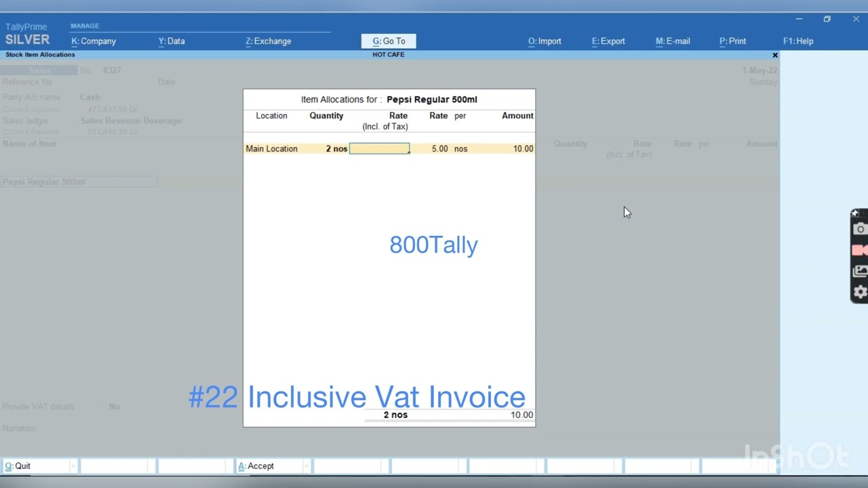Open the P: Print menu
Image resolution: width=868 pixels, height=488 pixels.
[732, 41]
